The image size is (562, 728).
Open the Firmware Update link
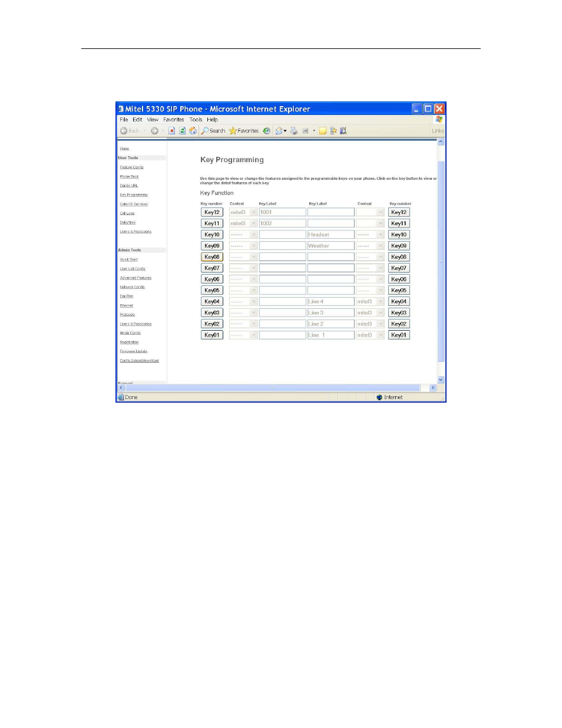[133, 351]
